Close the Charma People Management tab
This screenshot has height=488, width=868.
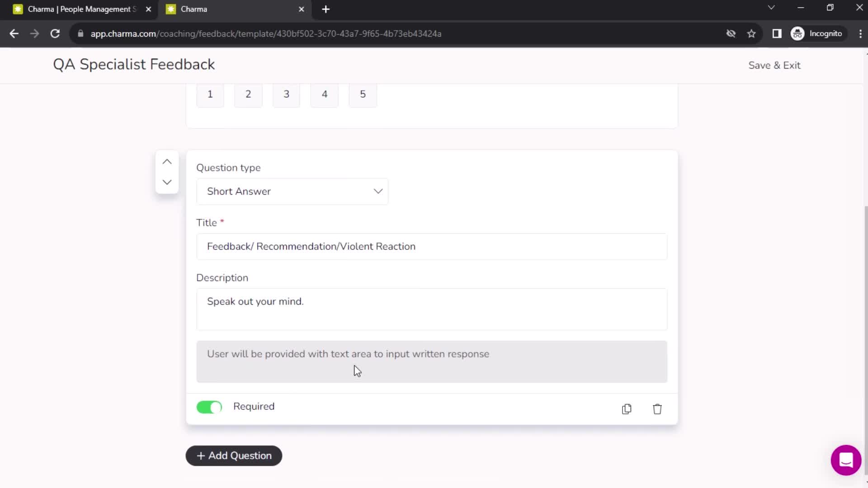148,9
